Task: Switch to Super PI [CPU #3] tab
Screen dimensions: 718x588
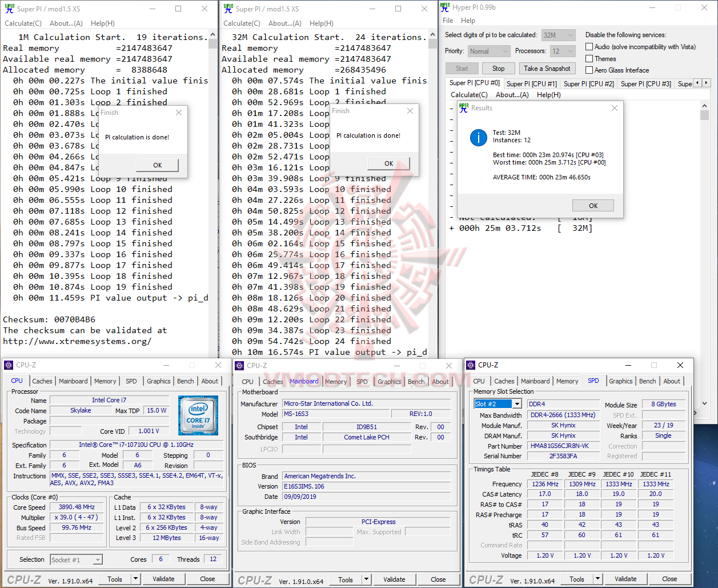Action: (x=645, y=83)
